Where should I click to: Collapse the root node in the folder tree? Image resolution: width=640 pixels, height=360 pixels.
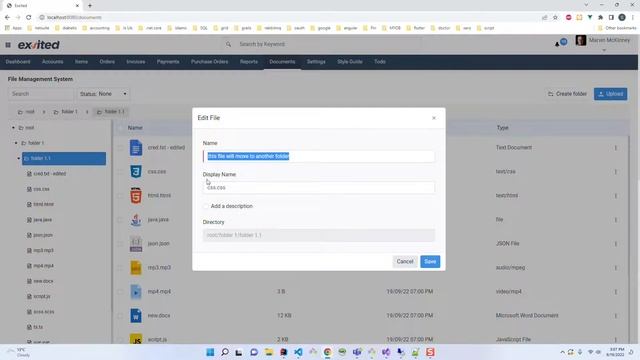point(13,128)
